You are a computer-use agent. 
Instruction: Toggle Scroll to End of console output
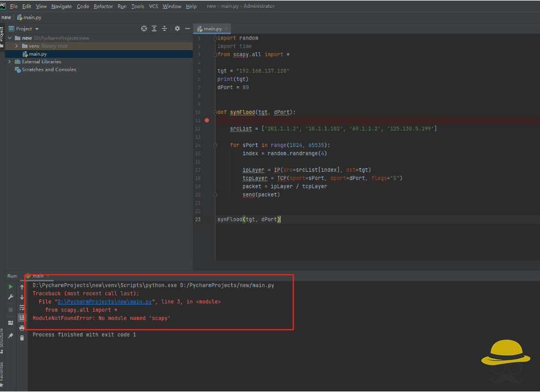pyautogui.click(x=22, y=317)
